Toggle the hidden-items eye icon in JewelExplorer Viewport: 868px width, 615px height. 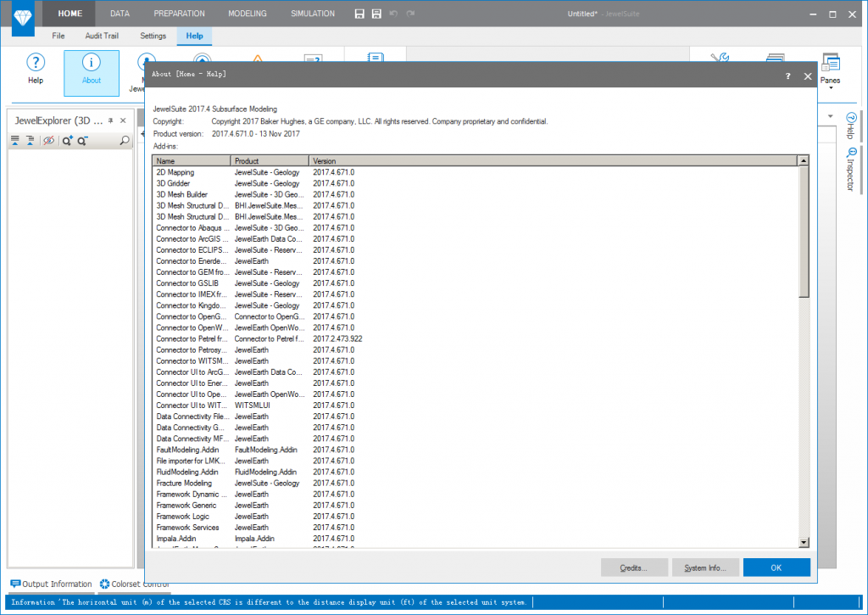pyautogui.click(x=48, y=141)
